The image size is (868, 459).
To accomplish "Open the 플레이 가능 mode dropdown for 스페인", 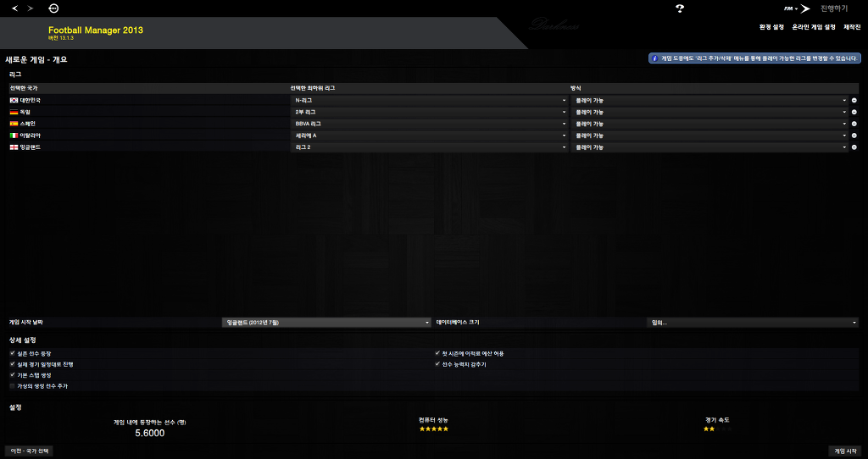I will (709, 124).
